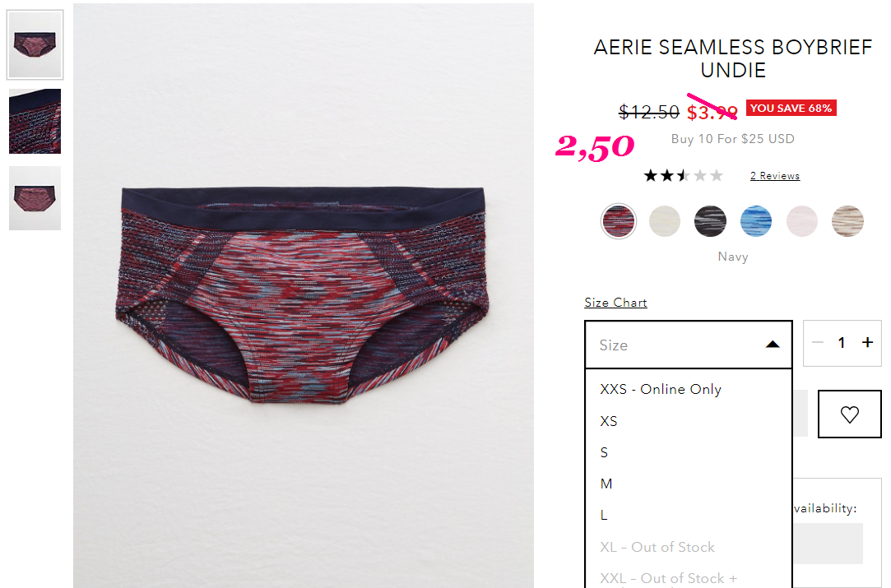Add item to favorites with heart icon

(850, 414)
